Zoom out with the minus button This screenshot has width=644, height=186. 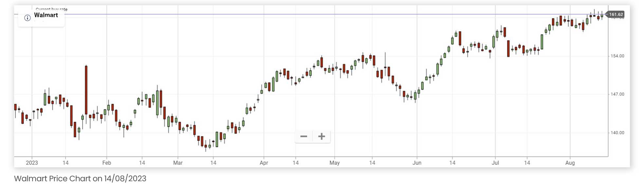pyautogui.click(x=304, y=136)
